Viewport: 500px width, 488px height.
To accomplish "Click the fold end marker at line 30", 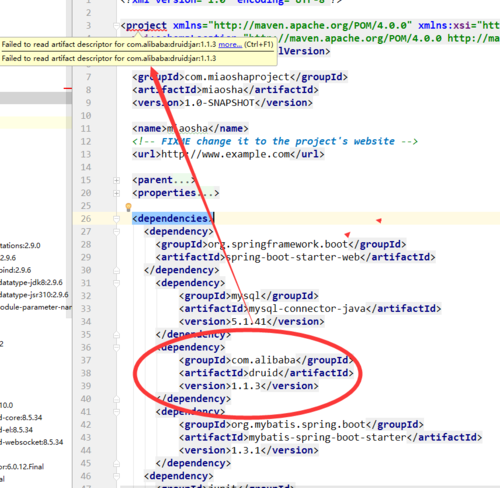I will (x=116, y=270).
